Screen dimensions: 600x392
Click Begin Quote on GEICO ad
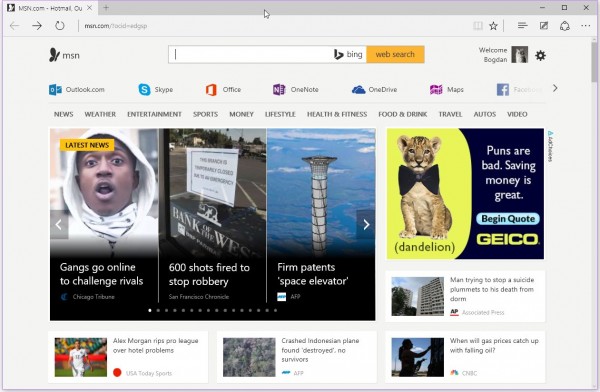[508, 219]
